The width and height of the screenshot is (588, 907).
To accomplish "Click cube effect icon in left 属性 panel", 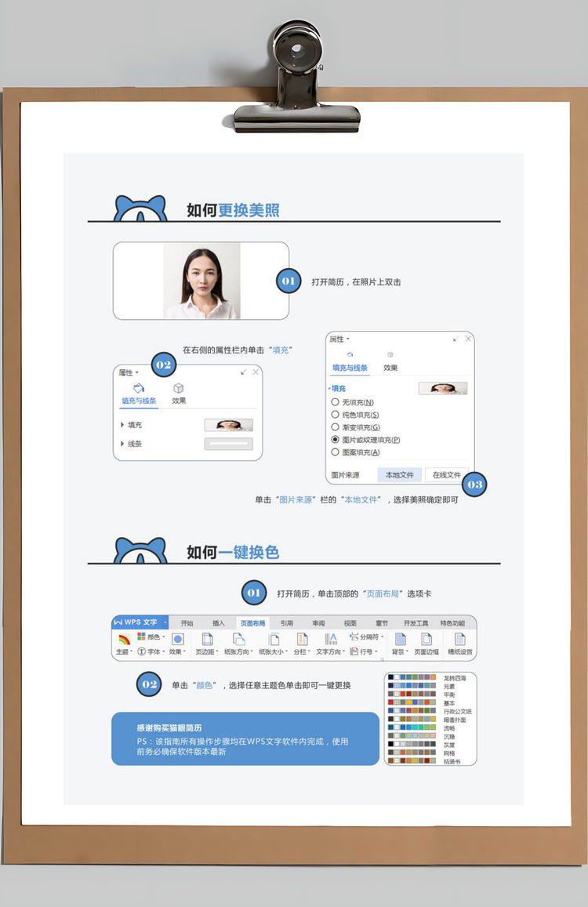I will tap(179, 388).
